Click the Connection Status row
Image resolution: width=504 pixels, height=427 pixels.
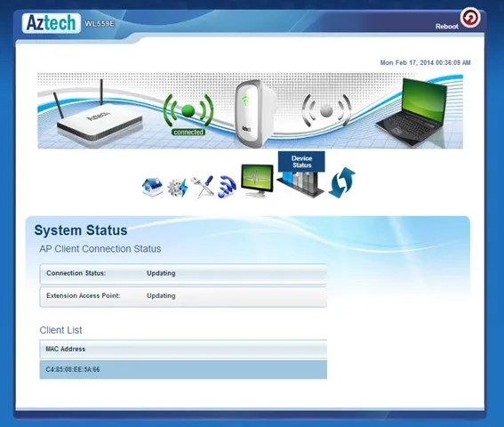(x=183, y=273)
